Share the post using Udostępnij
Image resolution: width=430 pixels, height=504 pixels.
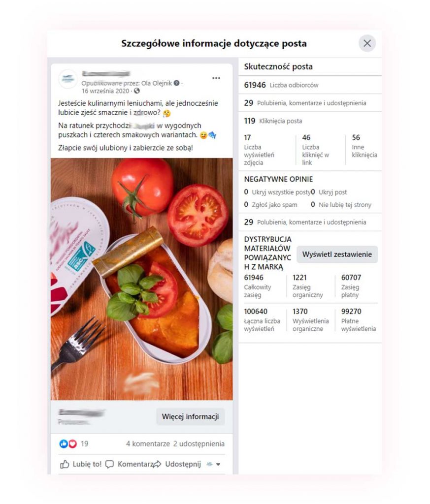(177, 464)
